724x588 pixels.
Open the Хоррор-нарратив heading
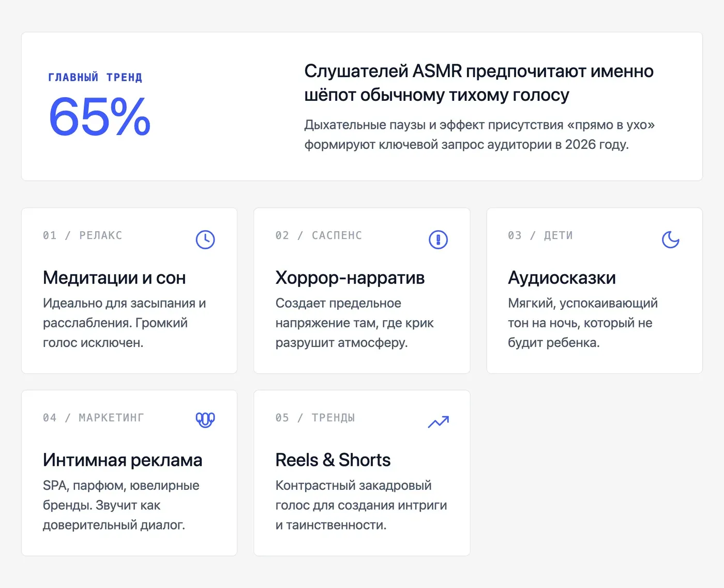coord(350,278)
